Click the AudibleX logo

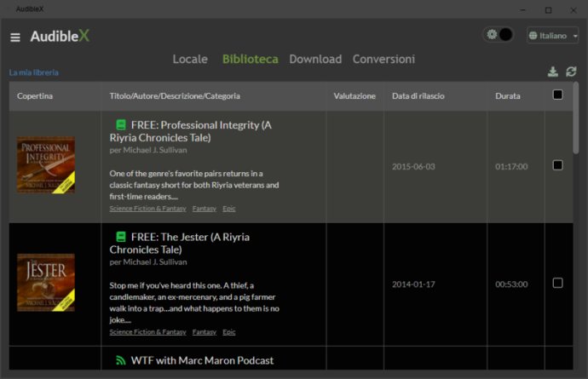coord(60,37)
